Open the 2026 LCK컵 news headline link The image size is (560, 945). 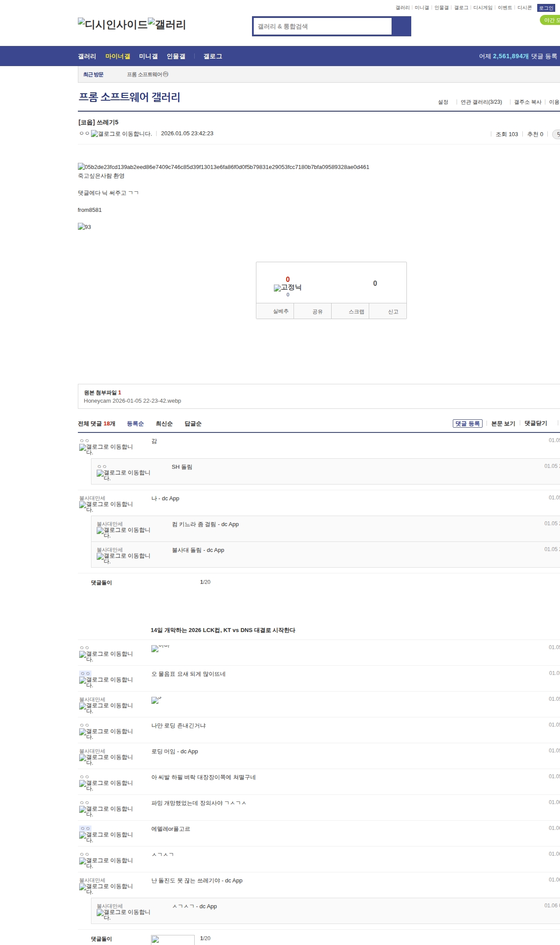(x=223, y=630)
